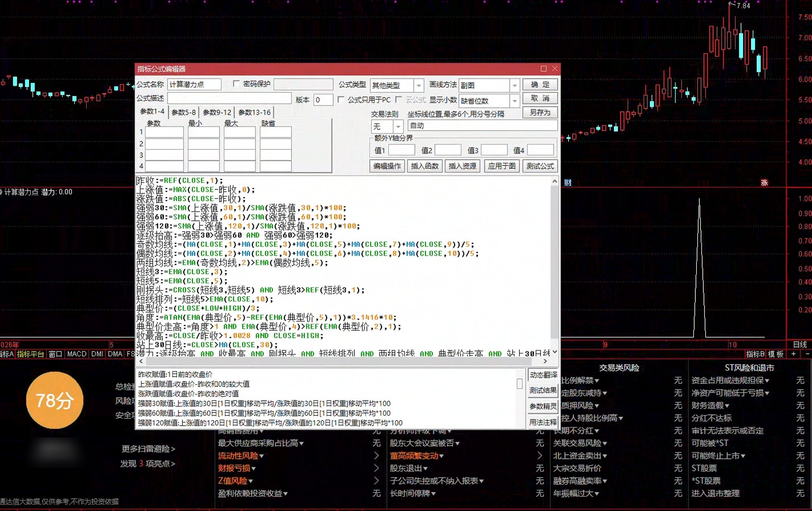This screenshot has width=812, height=511.
Task: Open the 董高频繁变动 row arrow
Action: coord(540,455)
